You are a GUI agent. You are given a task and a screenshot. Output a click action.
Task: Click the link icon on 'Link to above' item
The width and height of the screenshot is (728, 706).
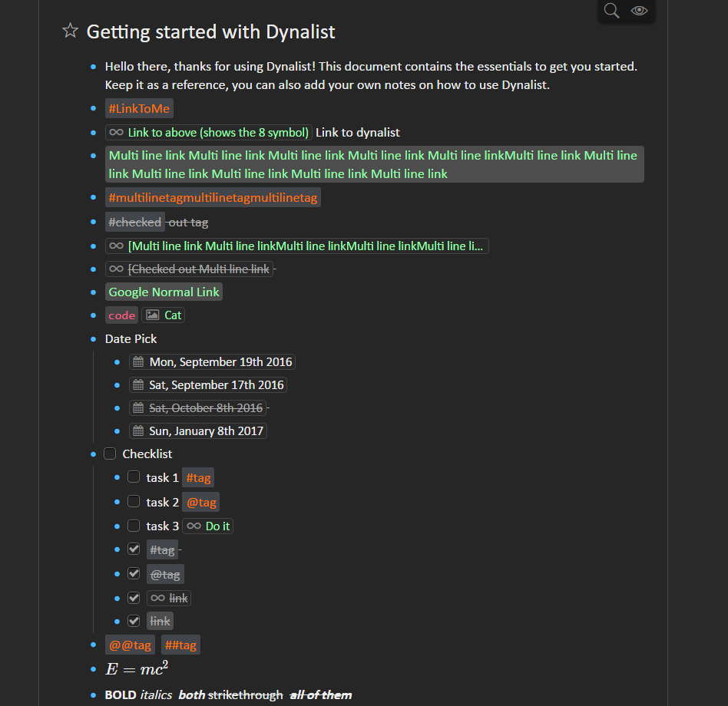115,132
